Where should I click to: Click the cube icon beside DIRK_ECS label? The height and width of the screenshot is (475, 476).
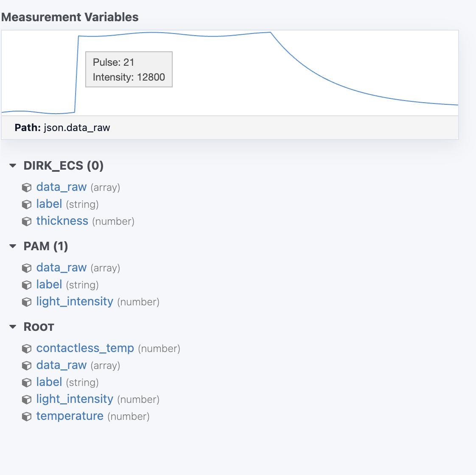[x=27, y=204]
